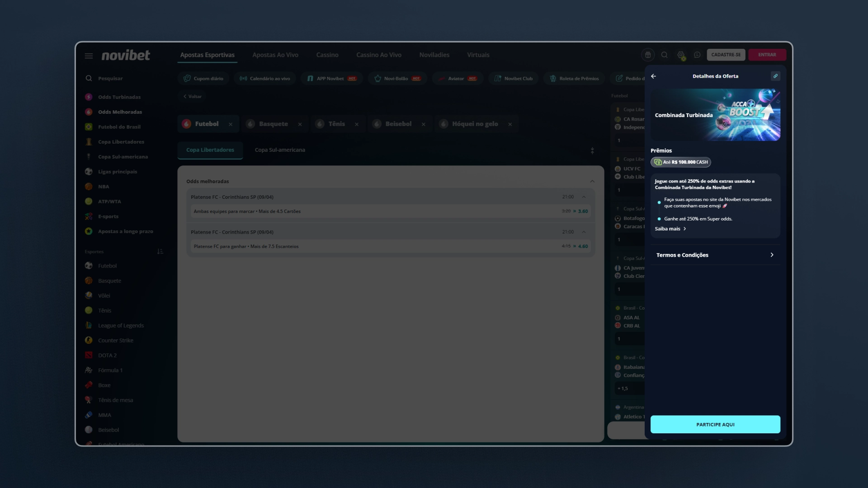868x488 pixels.
Task: Open the settings gear icon in header
Action: coord(681,55)
